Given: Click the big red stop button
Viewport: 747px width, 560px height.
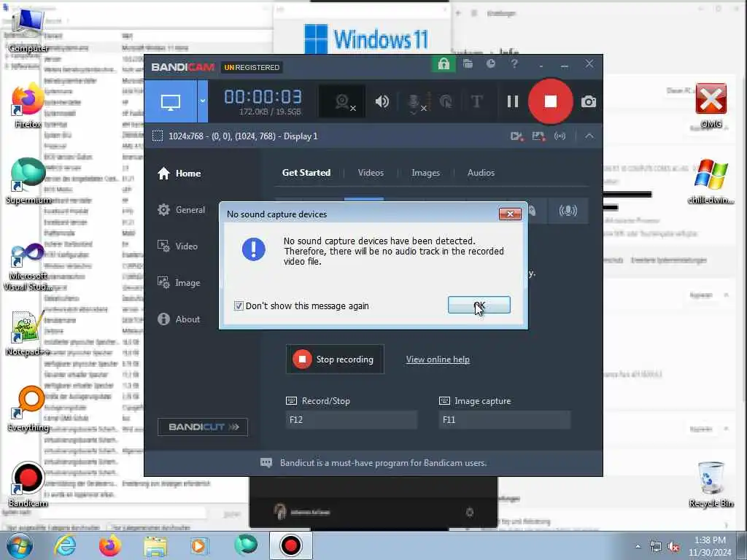Looking at the screenshot, I should [x=550, y=101].
